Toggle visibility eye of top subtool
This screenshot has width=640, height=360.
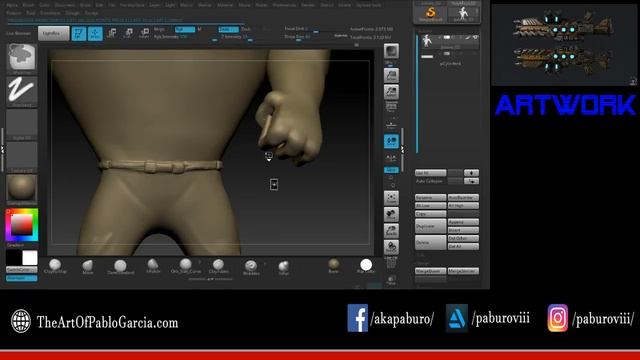pos(476,38)
